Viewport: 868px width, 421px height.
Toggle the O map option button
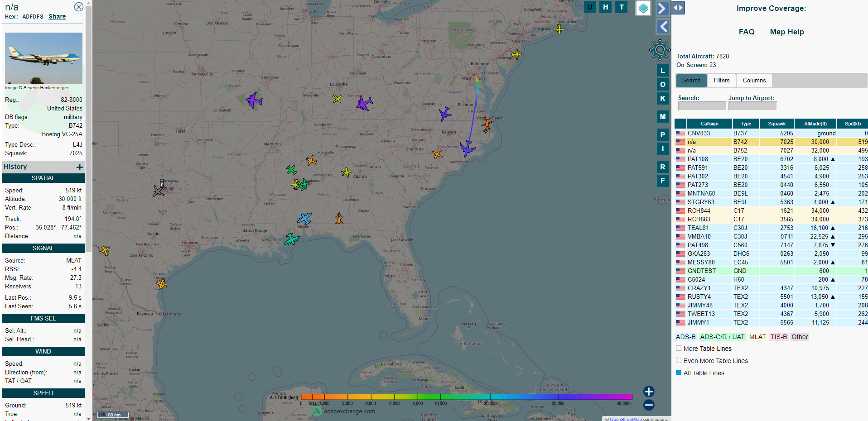(663, 85)
